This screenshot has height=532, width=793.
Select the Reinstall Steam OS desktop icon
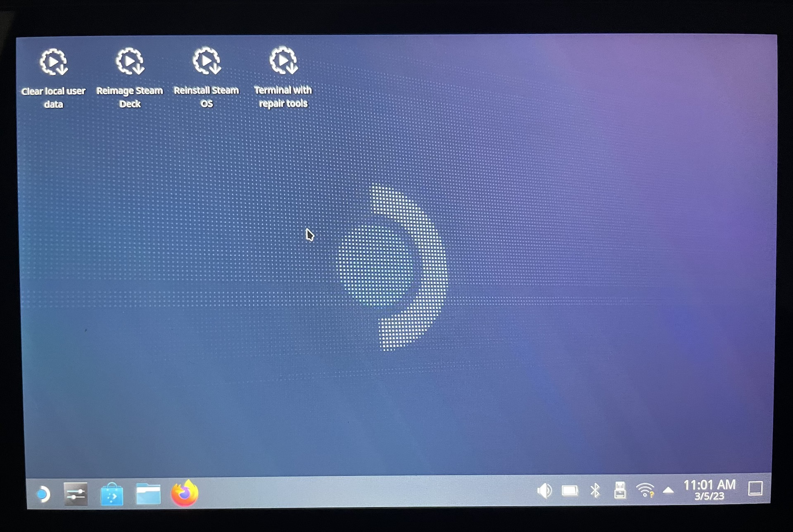(x=207, y=62)
